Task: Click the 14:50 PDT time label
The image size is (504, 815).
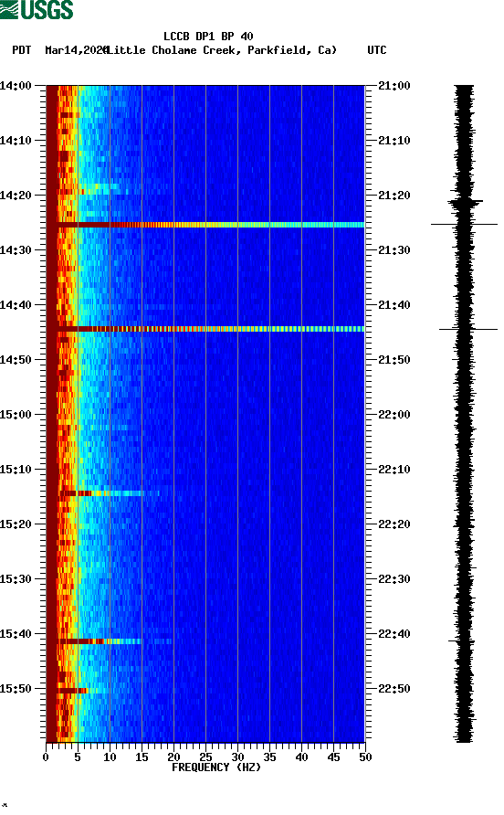Action: click(x=16, y=360)
